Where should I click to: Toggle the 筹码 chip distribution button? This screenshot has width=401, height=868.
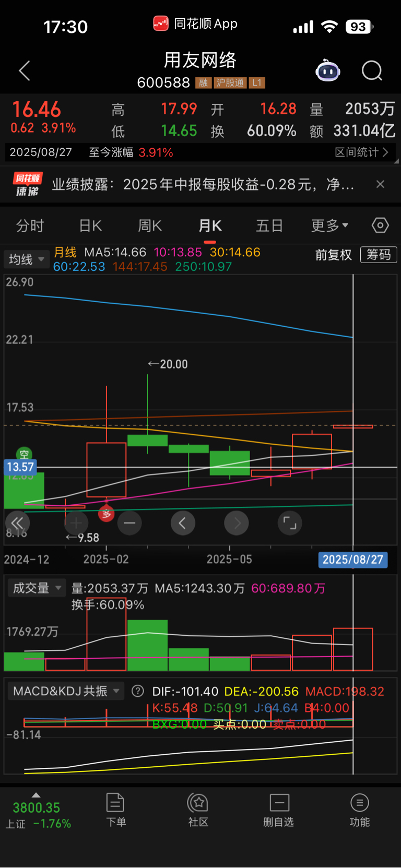[x=379, y=255]
